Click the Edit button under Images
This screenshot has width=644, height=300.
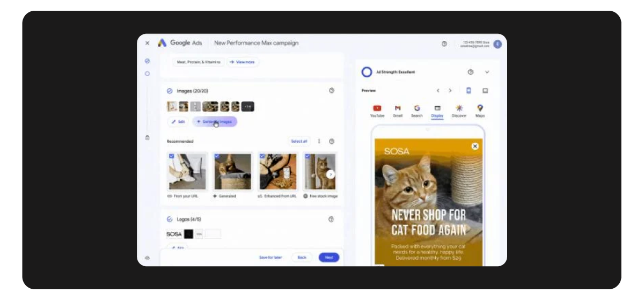point(179,122)
